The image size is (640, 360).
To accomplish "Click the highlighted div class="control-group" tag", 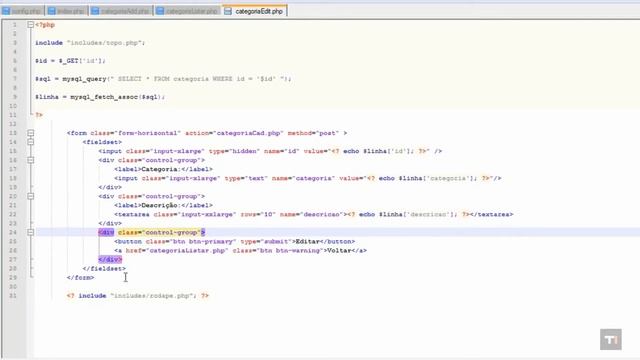I will (x=152, y=232).
